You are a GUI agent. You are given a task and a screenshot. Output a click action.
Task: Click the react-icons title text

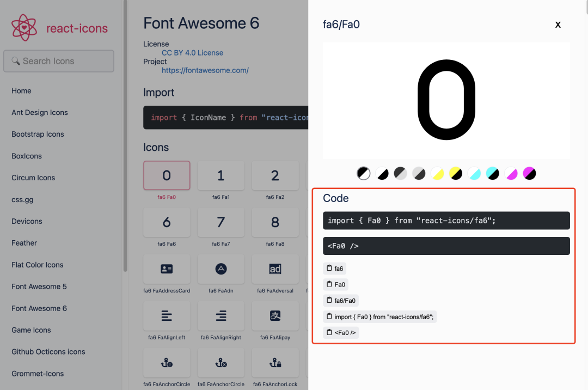pos(77,28)
